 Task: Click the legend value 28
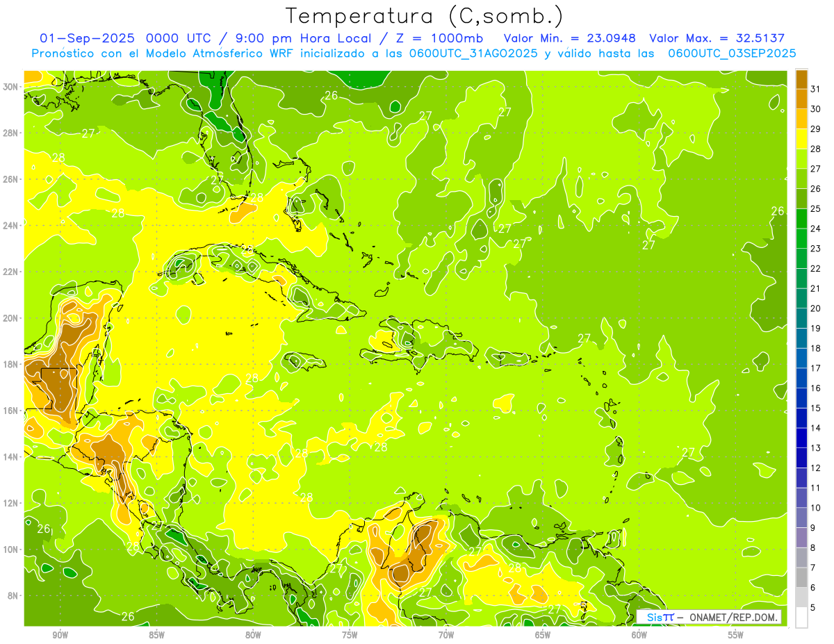pos(816,149)
